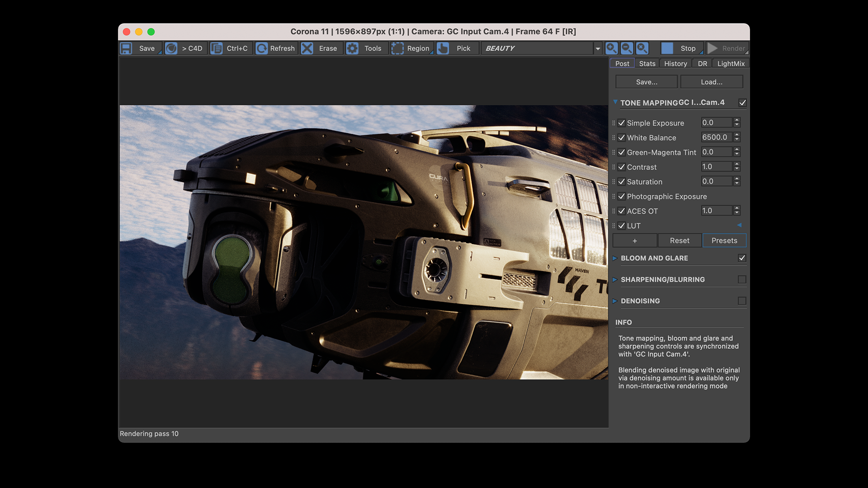Collapse the TONE MAPPING section
The height and width of the screenshot is (488, 868).
point(615,102)
